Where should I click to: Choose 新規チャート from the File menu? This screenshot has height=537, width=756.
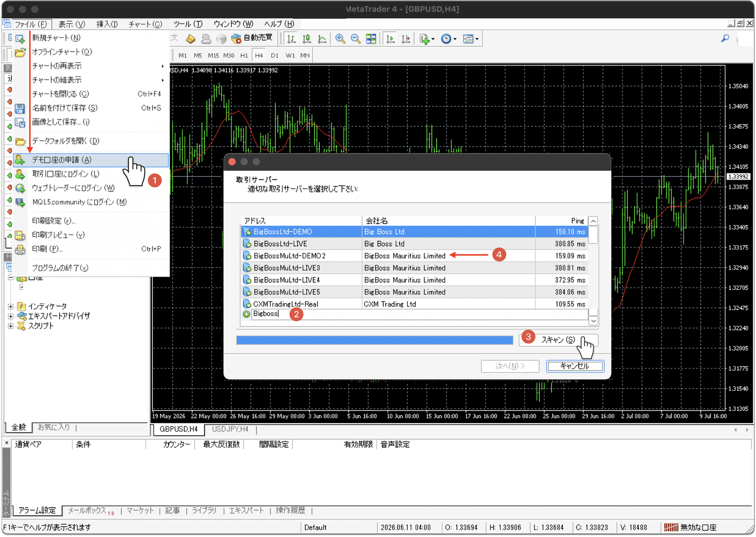coord(91,38)
